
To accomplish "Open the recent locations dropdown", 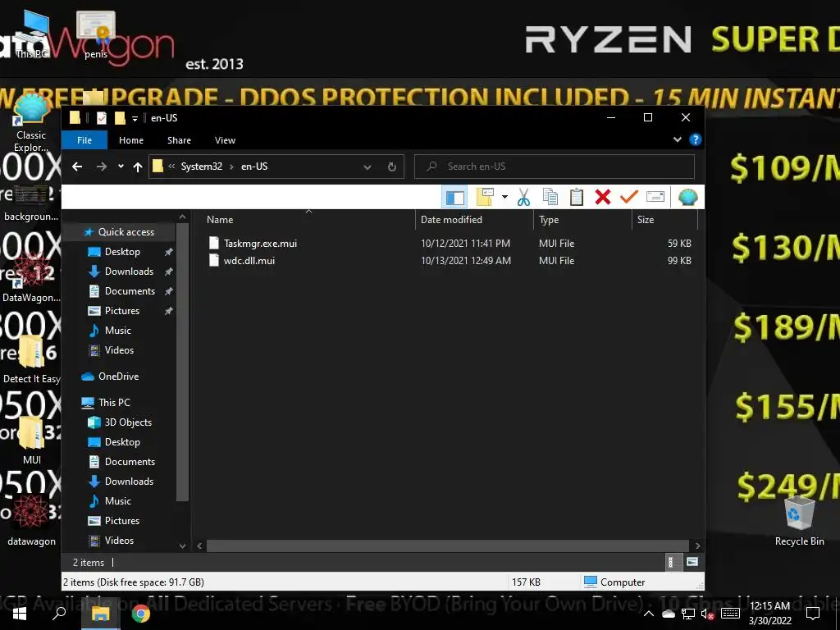I will [x=121, y=167].
